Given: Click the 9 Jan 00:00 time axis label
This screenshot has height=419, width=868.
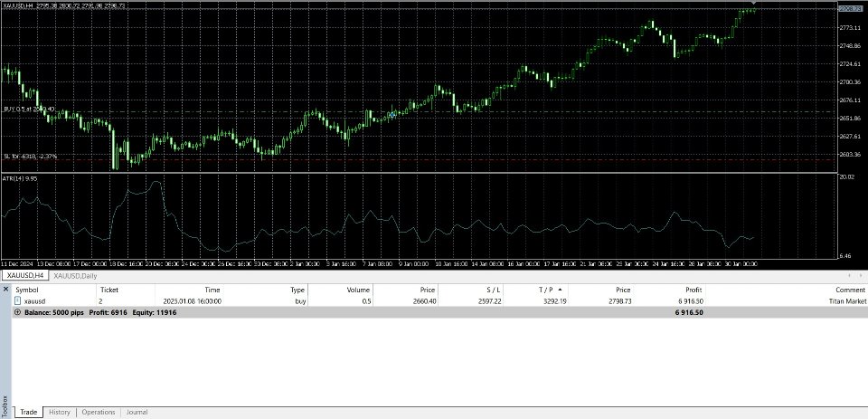Looking at the screenshot, I should (413, 264).
